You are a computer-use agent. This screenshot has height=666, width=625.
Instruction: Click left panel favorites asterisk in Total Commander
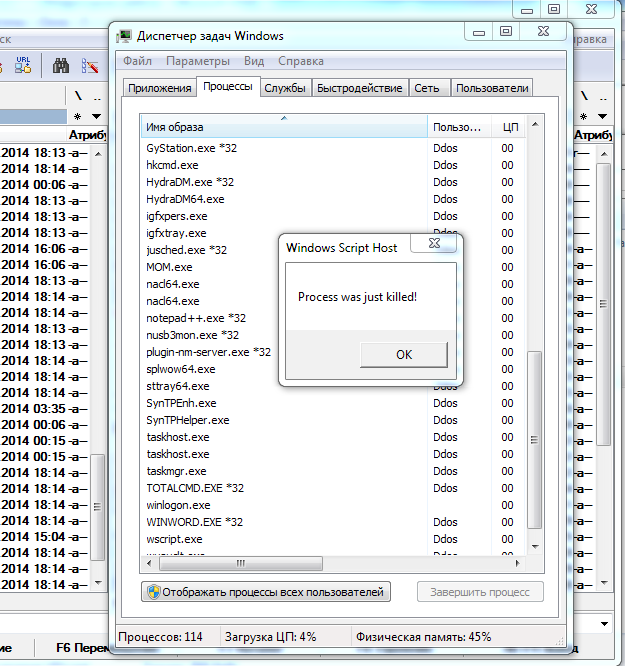77,116
